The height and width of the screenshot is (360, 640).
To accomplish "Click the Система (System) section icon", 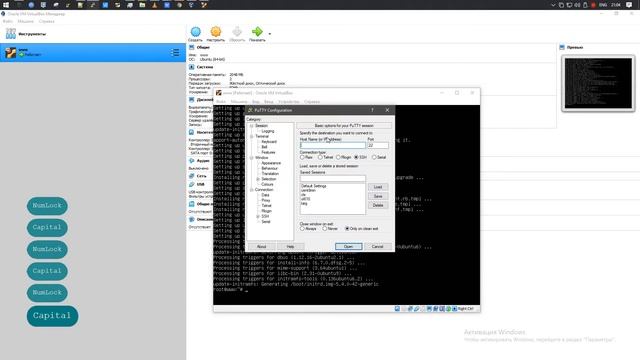I will point(191,67).
